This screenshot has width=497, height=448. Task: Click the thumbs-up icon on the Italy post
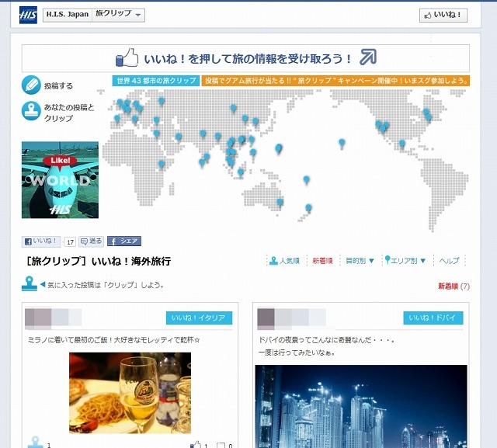[195, 445]
